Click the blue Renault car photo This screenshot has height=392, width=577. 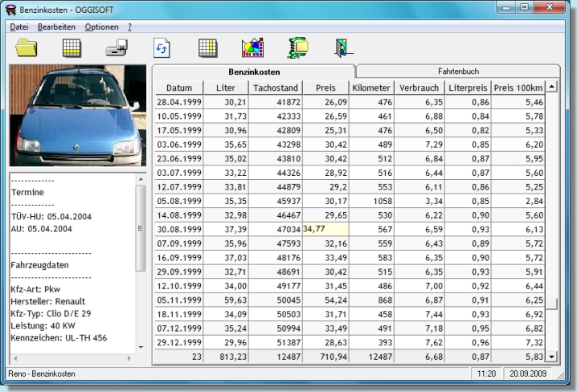(77, 115)
